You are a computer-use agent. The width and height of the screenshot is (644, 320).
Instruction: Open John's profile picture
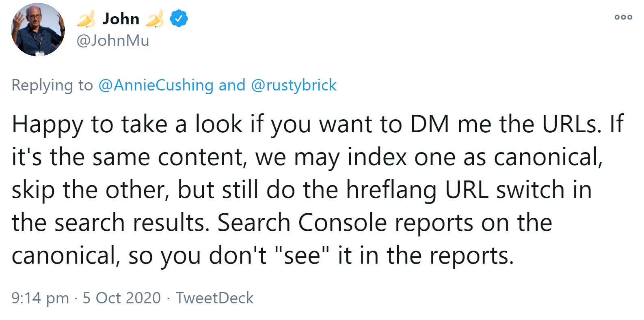coord(38,30)
